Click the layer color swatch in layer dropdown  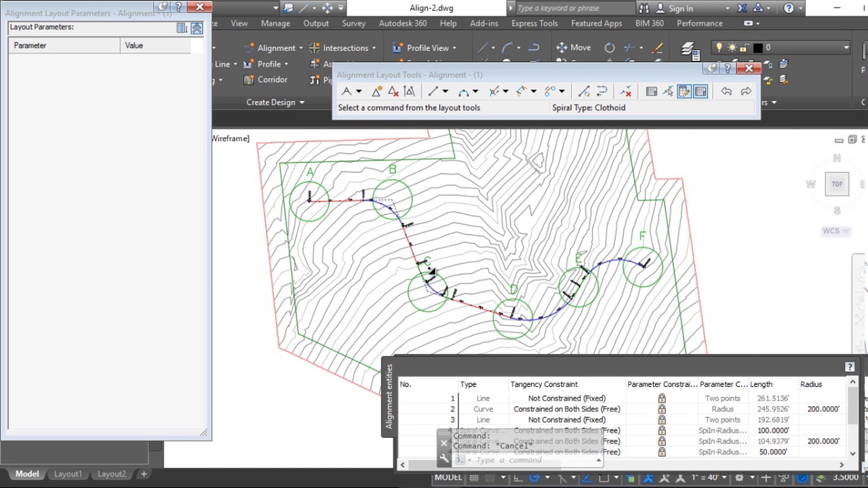(757, 47)
